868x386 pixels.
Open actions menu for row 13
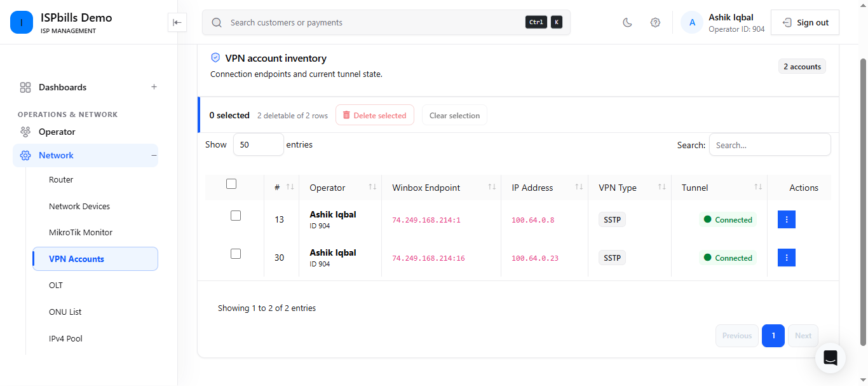point(787,219)
